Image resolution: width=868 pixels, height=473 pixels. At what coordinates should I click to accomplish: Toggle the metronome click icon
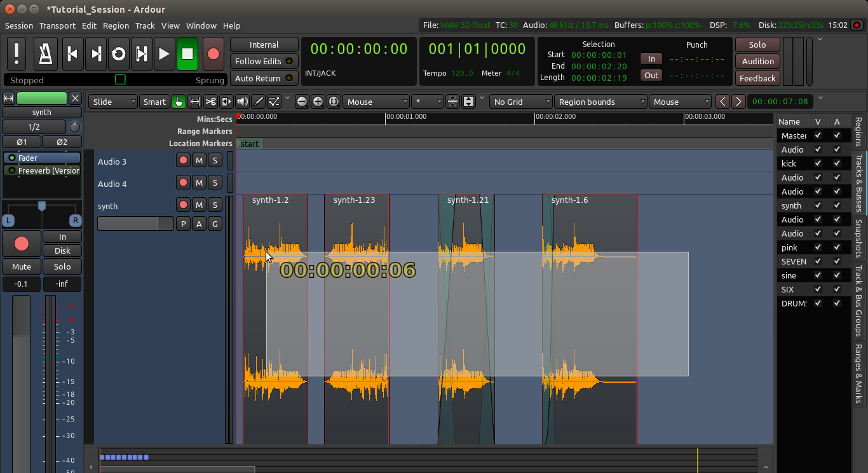pyautogui.click(x=46, y=53)
